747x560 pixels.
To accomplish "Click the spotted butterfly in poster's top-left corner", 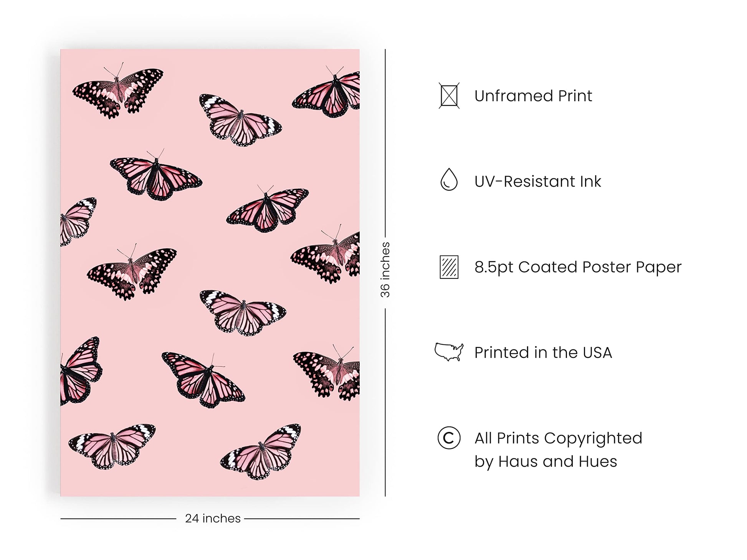I will (x=117, y=93).
